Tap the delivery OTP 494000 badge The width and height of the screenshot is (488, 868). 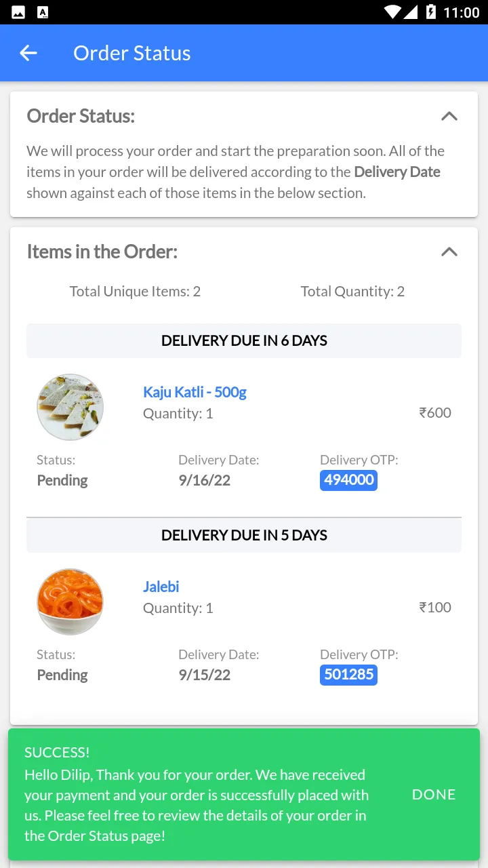[x=348, y=480]
